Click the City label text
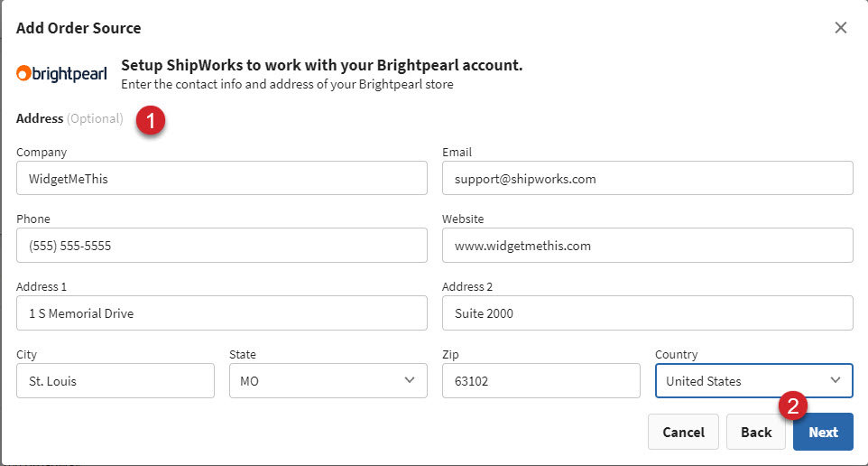The image size is (868, 466). (26, 355)
